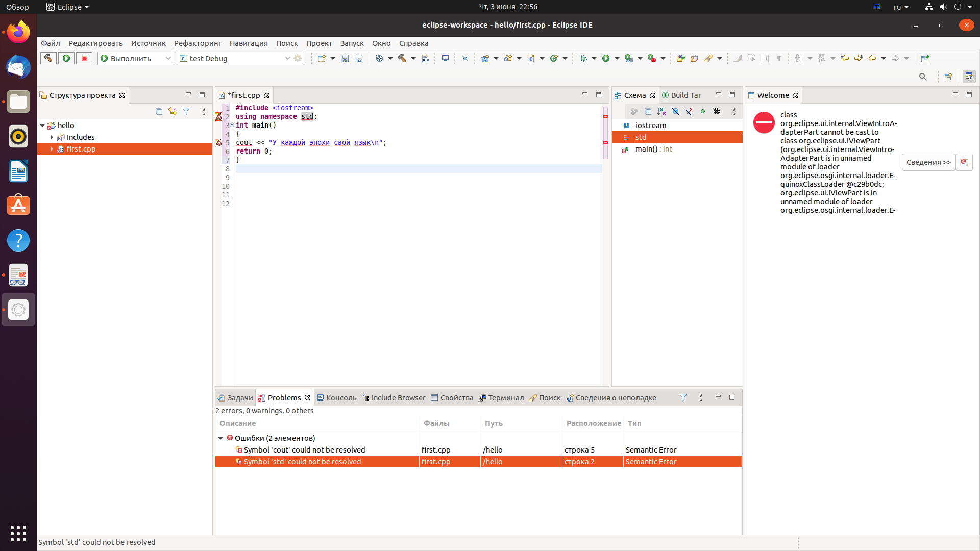
Task: Toggle Hide Fields in Outline view
Action: [x=676, y=111]
